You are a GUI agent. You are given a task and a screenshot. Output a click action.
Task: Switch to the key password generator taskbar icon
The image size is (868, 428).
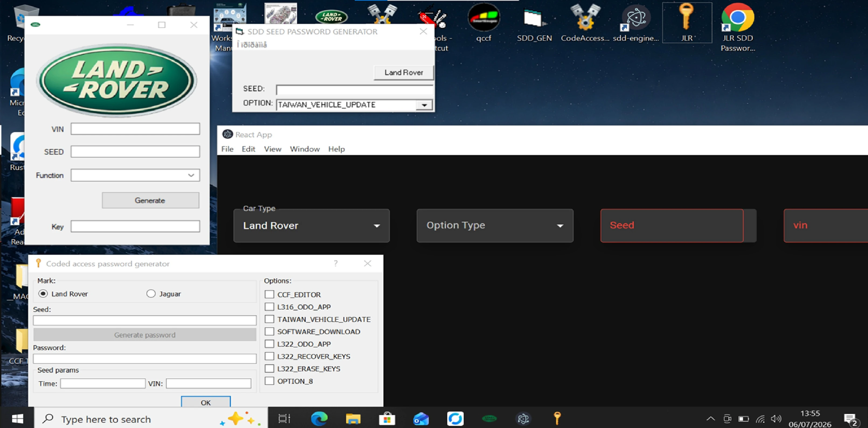pos(557,419)
